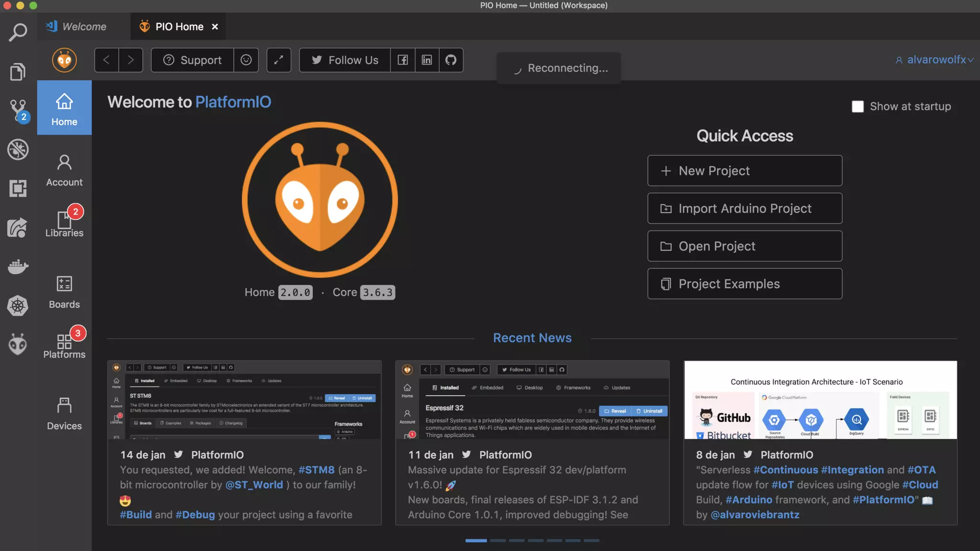The height and width of the screenshot is (551, 980).
Task: Open the Boards section in PIO sidebar
Action: (64, 292)
